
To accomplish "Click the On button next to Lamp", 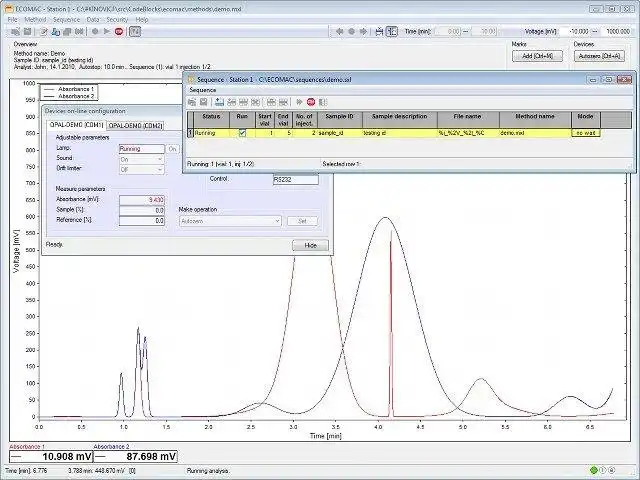I will tap(172, 149).
